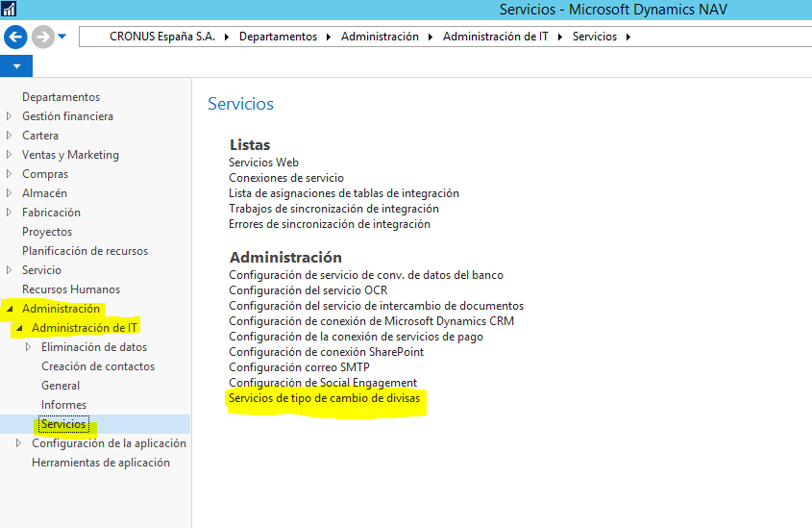Open arrow after Servicios breadcrumb
This screenshot has width=812, height=528.
click(x=628, y=37)
